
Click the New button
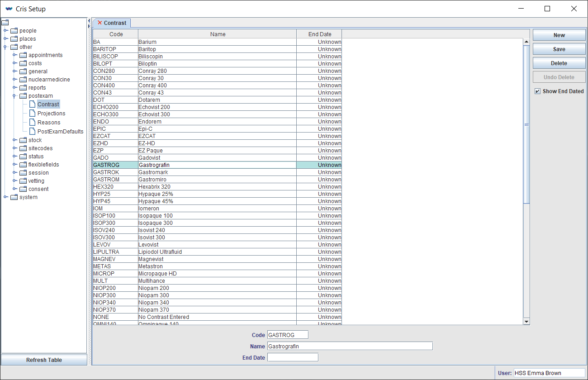559,35
